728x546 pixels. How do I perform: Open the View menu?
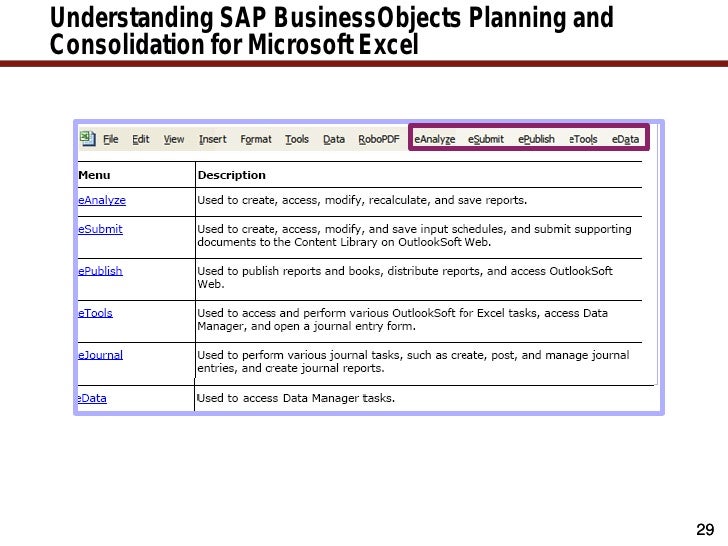(174, 139)
